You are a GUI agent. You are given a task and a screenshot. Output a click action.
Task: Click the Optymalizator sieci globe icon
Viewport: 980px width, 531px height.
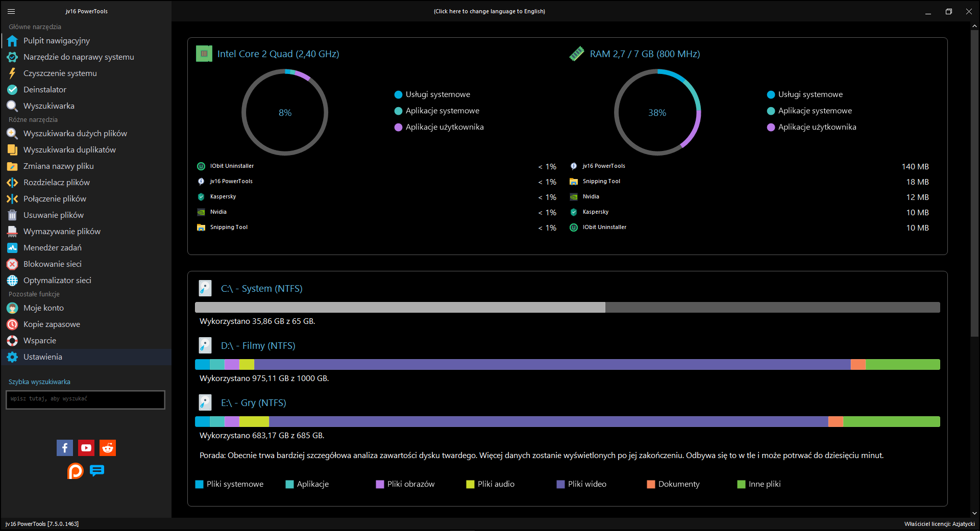pyautogui.click(x=12, y=281)
